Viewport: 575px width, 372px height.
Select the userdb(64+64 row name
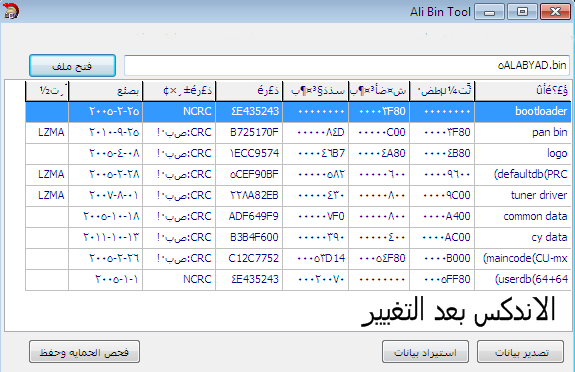[531, 279]
